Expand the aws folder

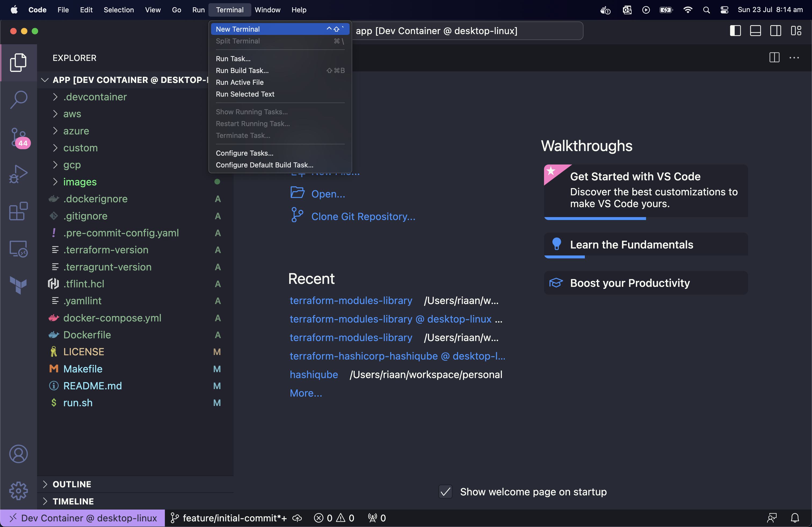55,114
